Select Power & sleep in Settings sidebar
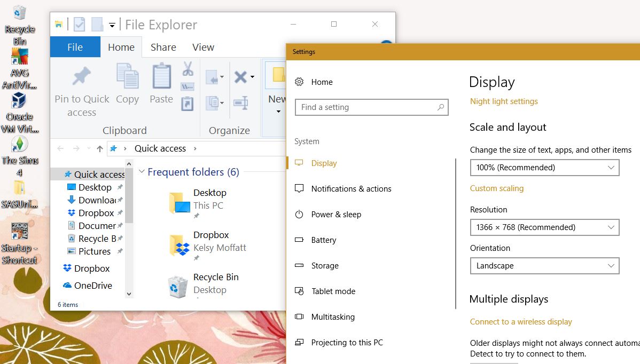Image resolution: width=640 pixels, height=364 pixels. tap(336, 215)
